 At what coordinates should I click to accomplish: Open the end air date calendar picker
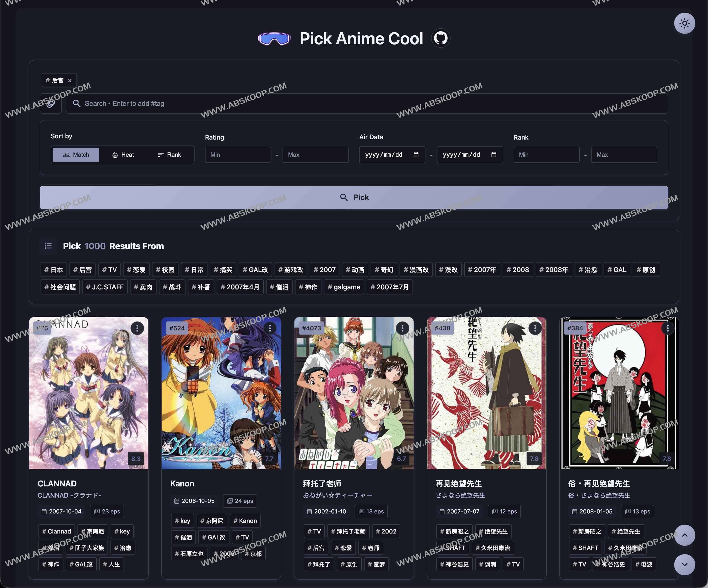pos(494,155)
